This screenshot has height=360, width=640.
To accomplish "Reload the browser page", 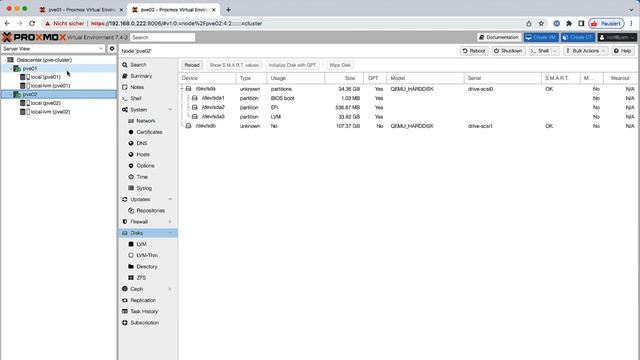I will 32,24.
